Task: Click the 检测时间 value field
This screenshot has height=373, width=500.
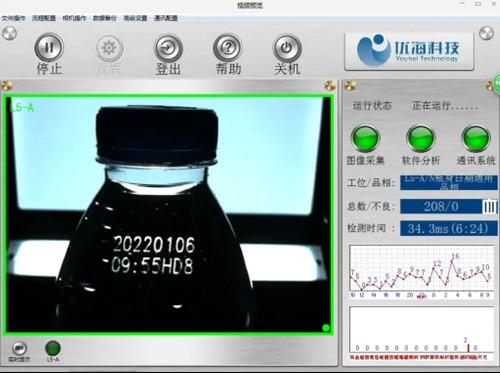Action: tap(449, 228)
